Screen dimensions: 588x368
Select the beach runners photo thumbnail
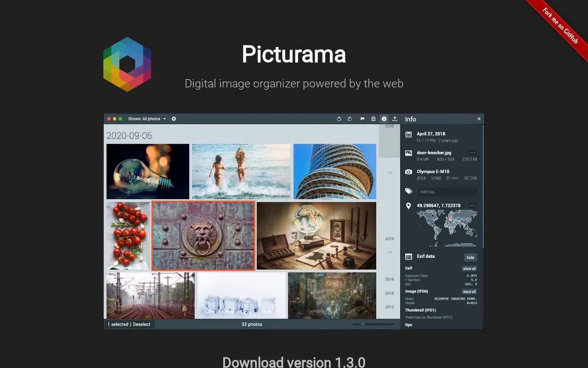coord(241,171)
